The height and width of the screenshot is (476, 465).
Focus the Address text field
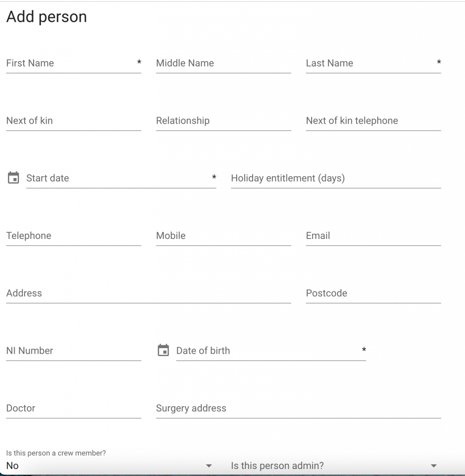[148, 293]
